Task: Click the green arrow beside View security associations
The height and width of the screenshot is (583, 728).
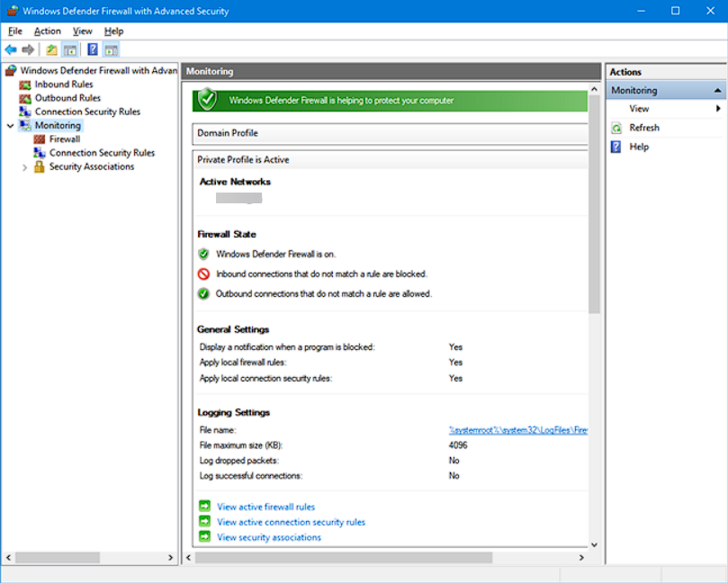Action: click(205, 537)
